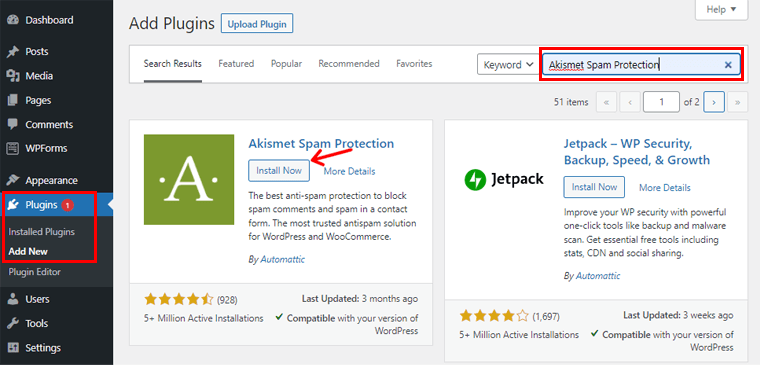The image size is (760, 365).
Task: Click Jetpack "Last Updated: 3 weeks ago"
Action: pos(678,315)
